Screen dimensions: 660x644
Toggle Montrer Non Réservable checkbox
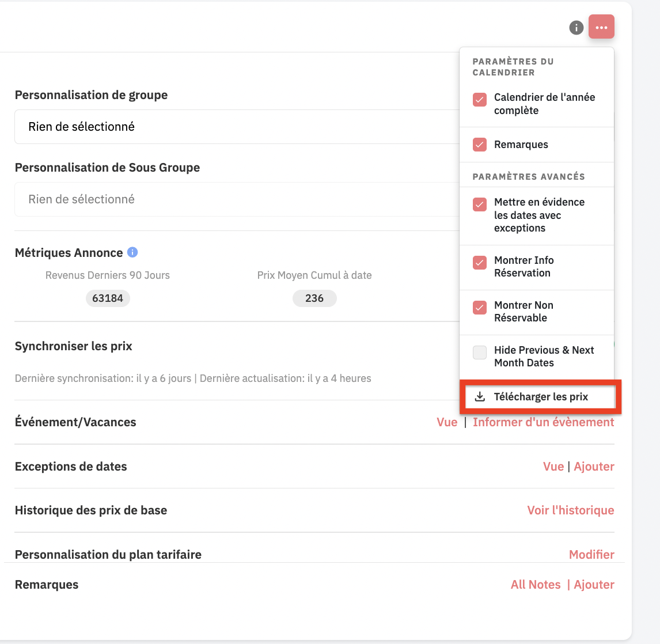tap(479, 308)
